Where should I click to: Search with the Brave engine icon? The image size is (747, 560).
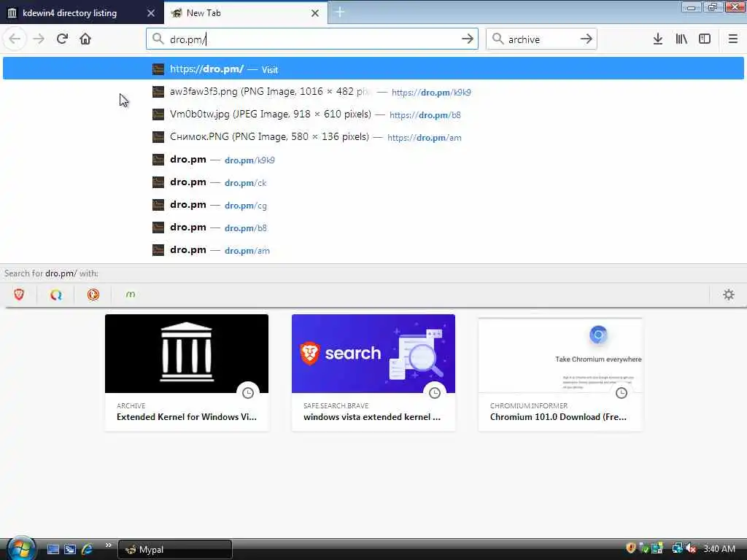[19, 295]
